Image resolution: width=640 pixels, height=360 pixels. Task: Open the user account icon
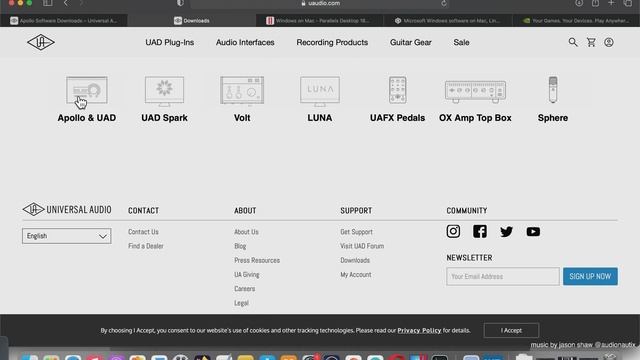[x=609, y=42]
